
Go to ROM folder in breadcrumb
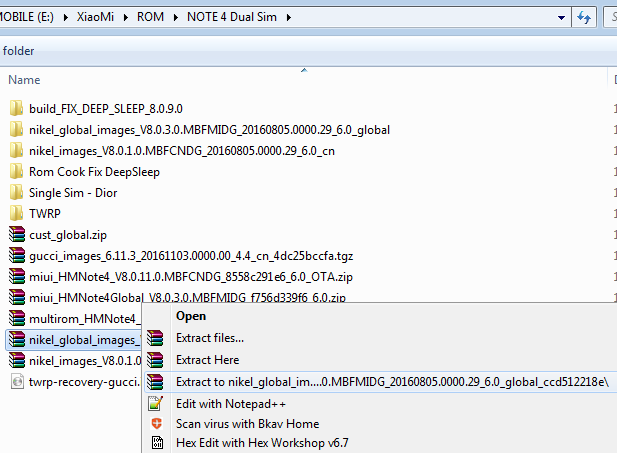tap(150, 17)
